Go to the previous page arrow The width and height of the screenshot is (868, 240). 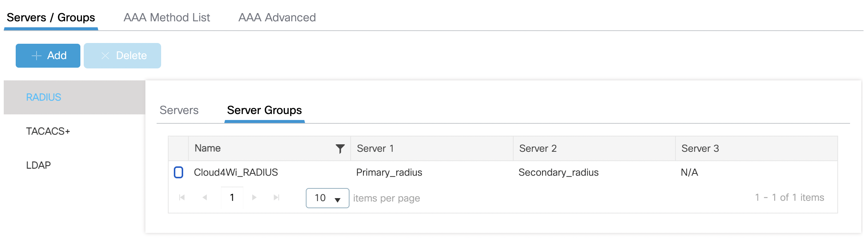[x=205, y=197]
